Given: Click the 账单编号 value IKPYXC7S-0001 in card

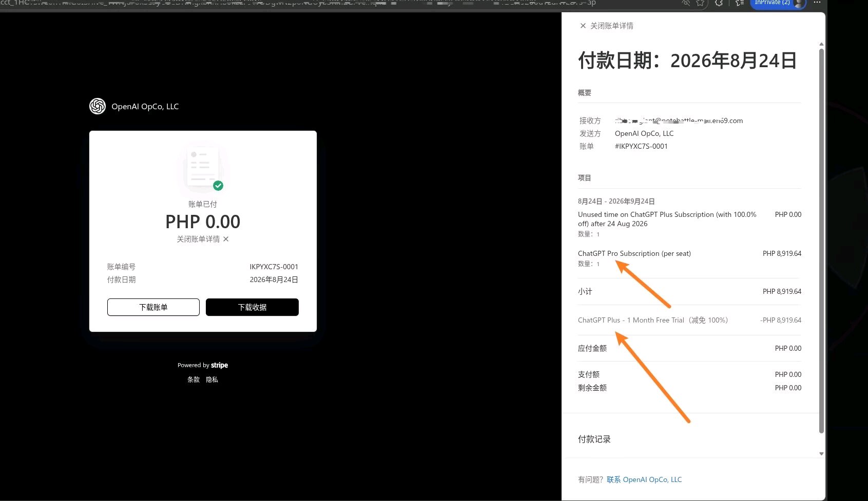Looking at the screenshot, I should pyautogui.click(x=274, y=267).
